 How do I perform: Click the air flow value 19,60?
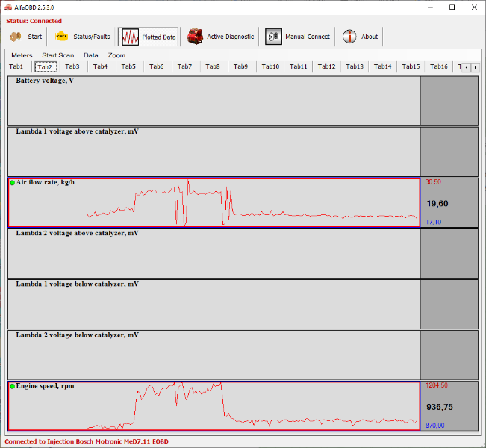coord(437,204)
